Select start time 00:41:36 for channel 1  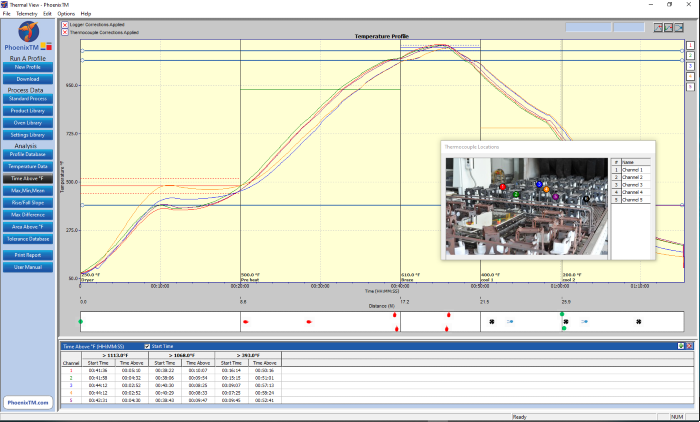pos(98,370)
